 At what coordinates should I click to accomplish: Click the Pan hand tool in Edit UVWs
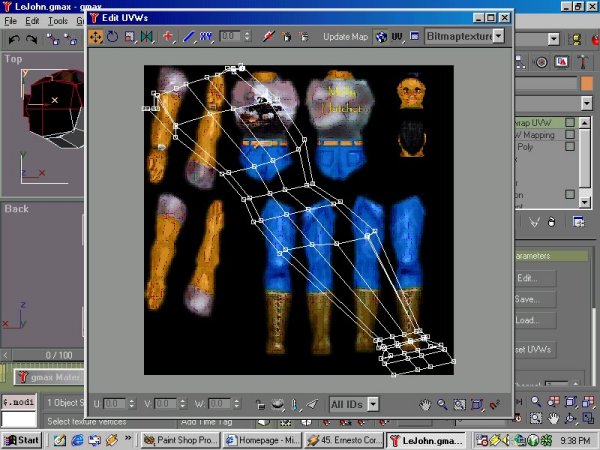point(425,404)
